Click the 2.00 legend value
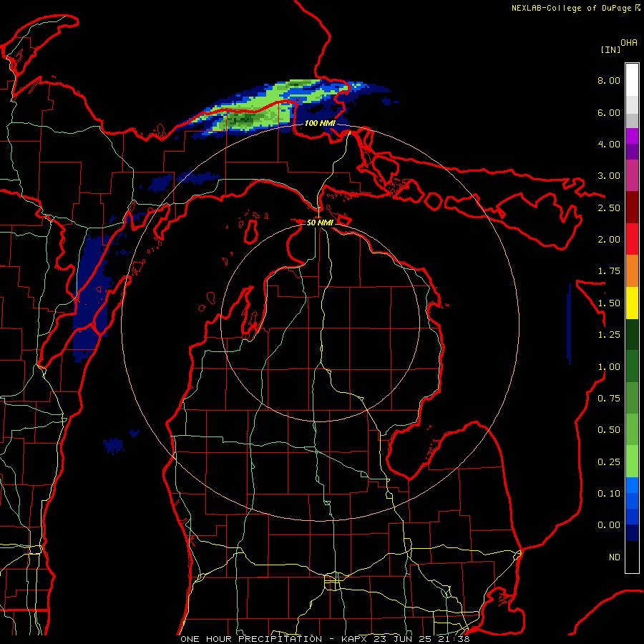The height and width of the screenshot is (644, 644). pyautogui.click(x=608, y=240)
